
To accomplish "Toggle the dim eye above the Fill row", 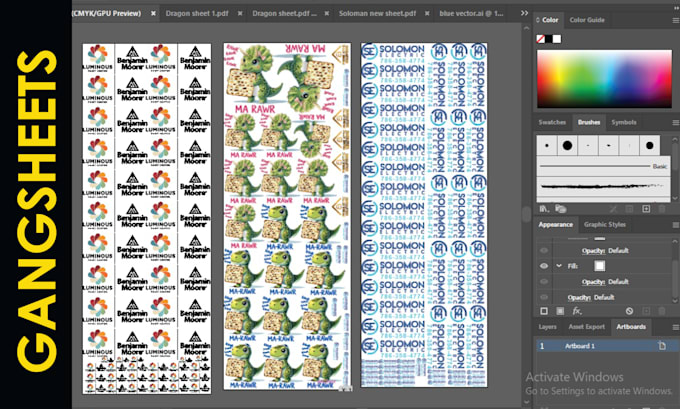I will click(544, 250).
